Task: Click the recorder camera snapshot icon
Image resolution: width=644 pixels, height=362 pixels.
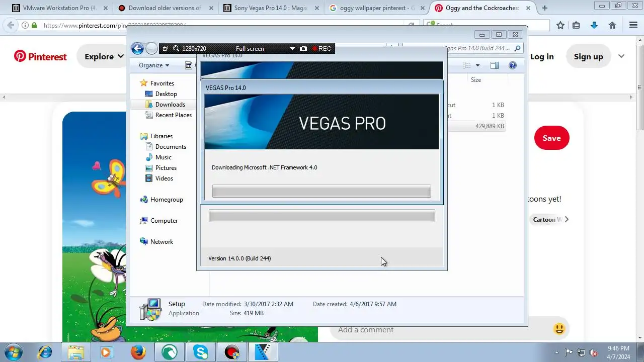Action: coord(303,48)
